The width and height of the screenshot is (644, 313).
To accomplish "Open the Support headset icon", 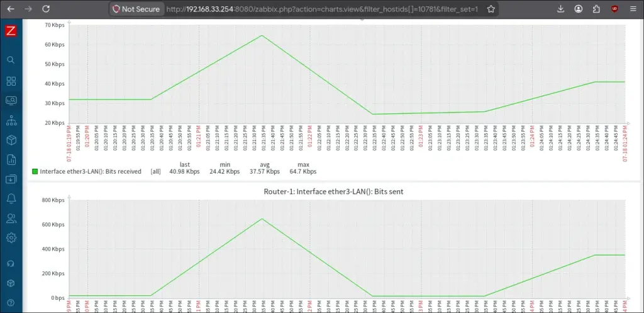I will [11, 264].
